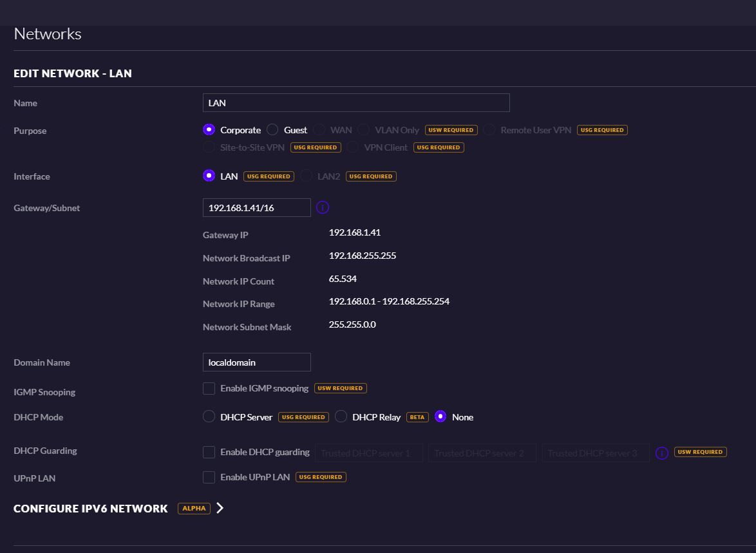
Task: Click the BETA badge next to DHCP Relay
Action: (417, 417)
